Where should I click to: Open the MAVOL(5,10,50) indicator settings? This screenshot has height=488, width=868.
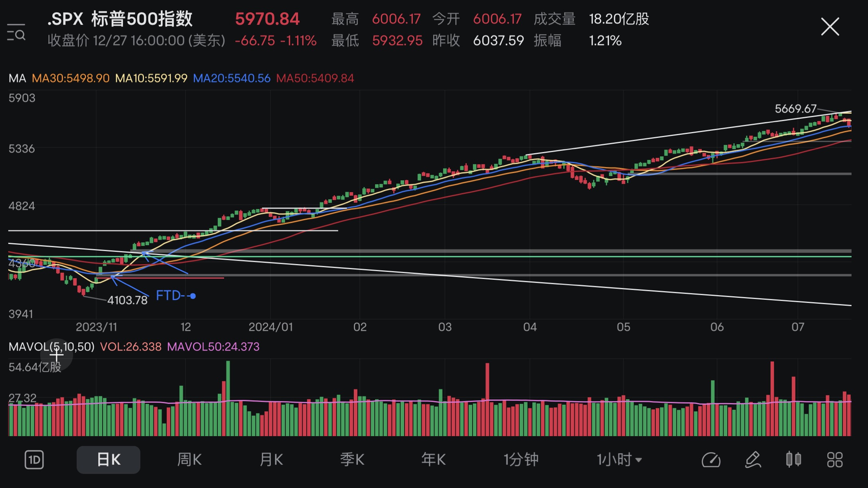point(51,347)
